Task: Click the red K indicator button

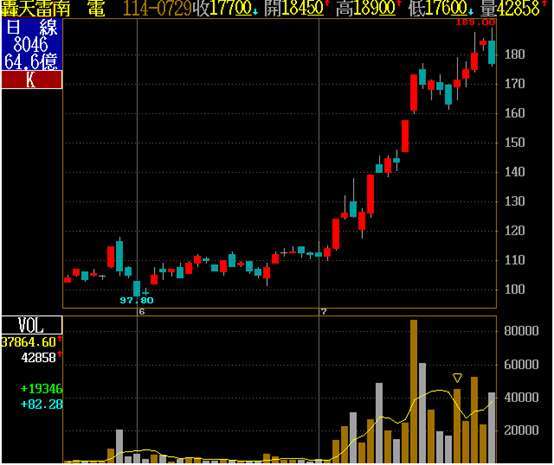Action: [x=32, y=80]
